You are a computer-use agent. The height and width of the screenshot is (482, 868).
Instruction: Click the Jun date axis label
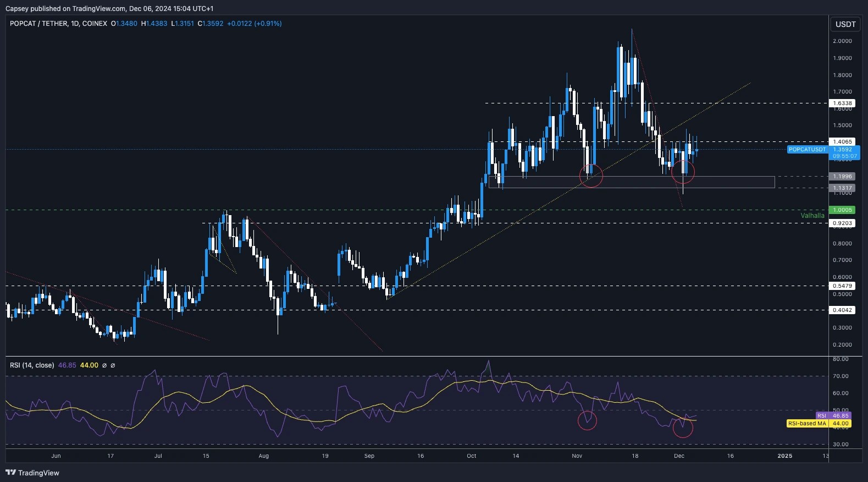56,456
